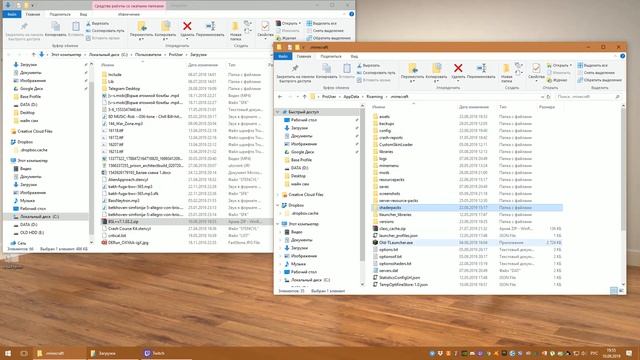
Task: Collapse Быстрый доступ in .minecraft navigation pane
Action: 278,112
